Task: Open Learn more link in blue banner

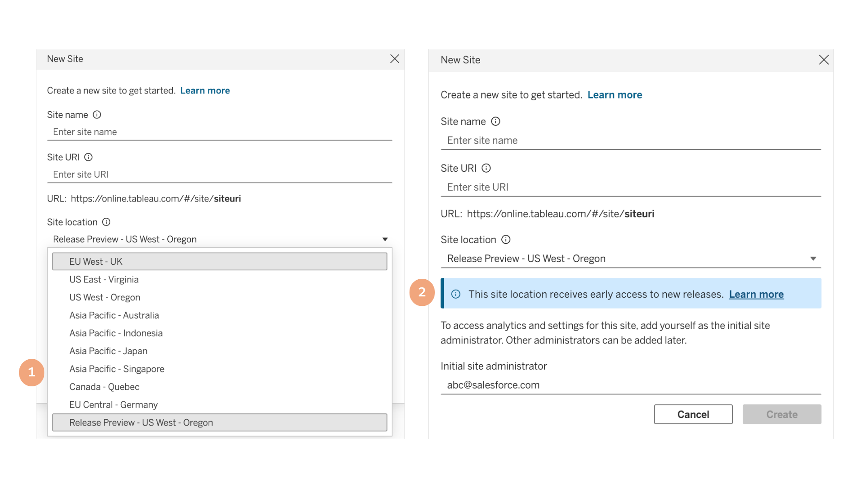Action: click(756, 294)
